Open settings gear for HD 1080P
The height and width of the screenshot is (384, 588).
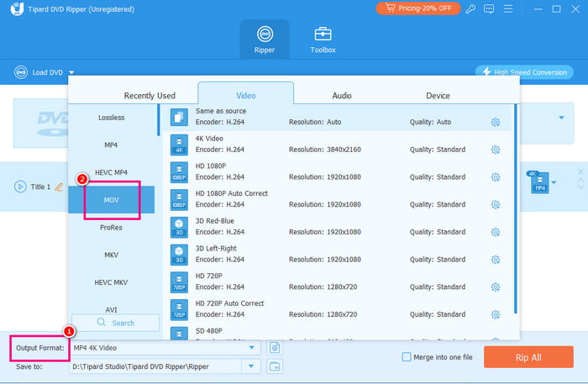(496, 177)
